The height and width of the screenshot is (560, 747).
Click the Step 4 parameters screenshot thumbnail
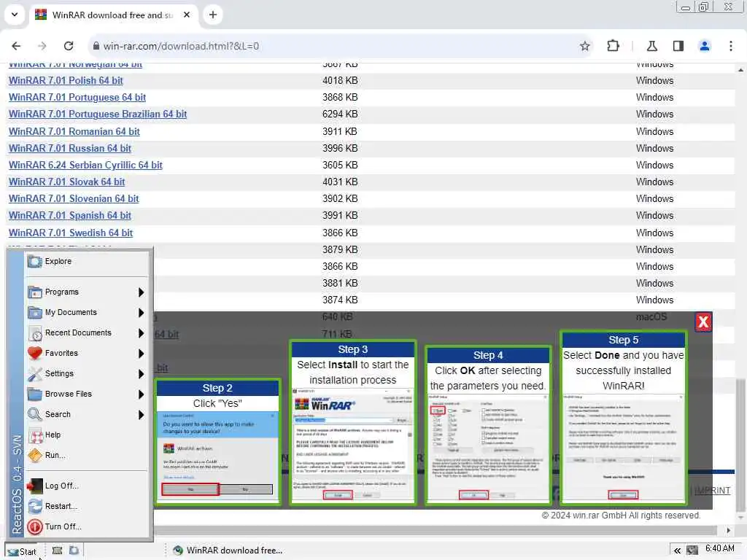click(488, 448)
